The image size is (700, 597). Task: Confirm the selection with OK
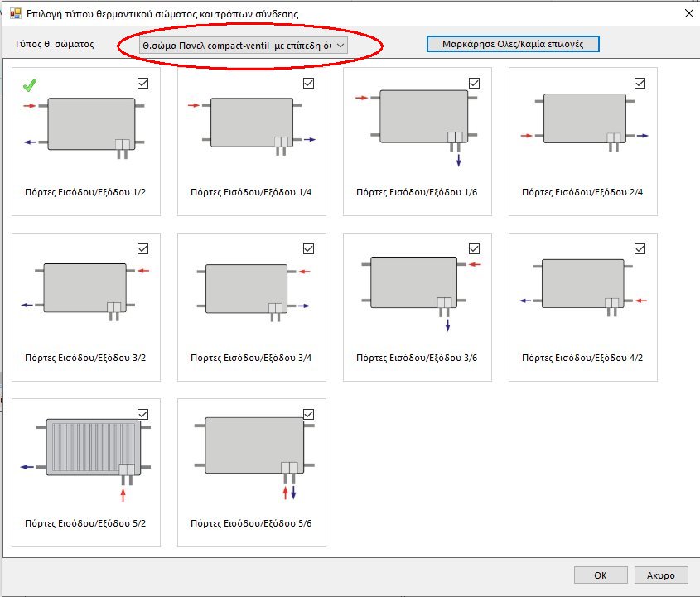(x=600, y=575)
